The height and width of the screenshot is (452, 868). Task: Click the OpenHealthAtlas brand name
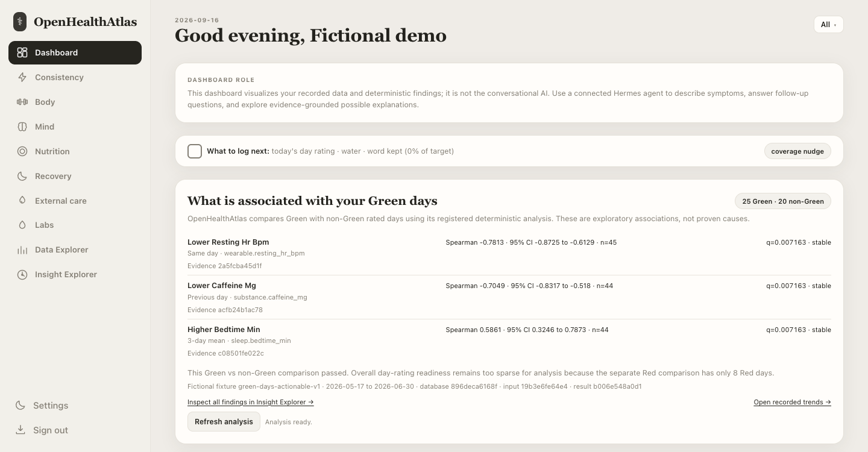click(85, 22)
